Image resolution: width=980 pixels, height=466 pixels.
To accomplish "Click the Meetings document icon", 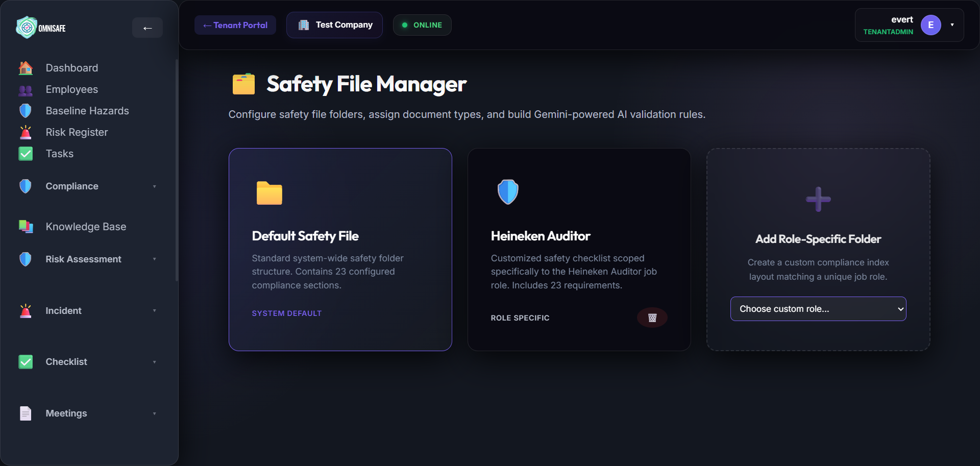I will click(x=26, y=413).
